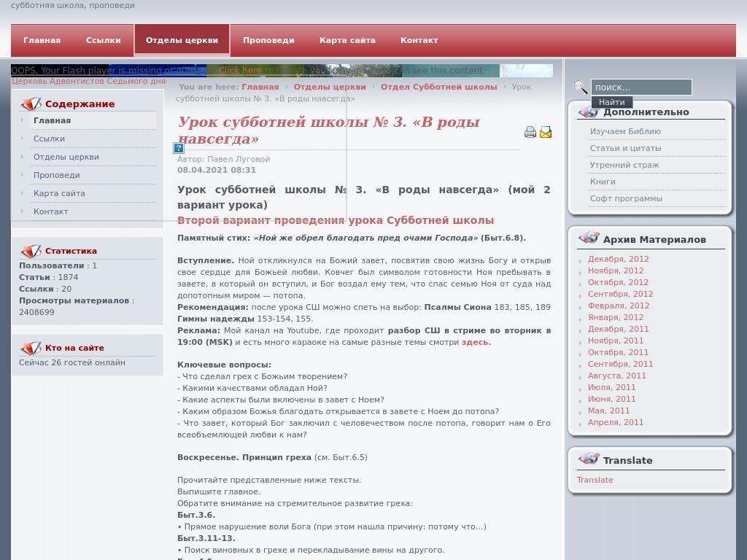This screenshot has width=747, height=560.
Task: Expand the Декабря, 2012 archive chevron
Action: [x=580, y=260]
